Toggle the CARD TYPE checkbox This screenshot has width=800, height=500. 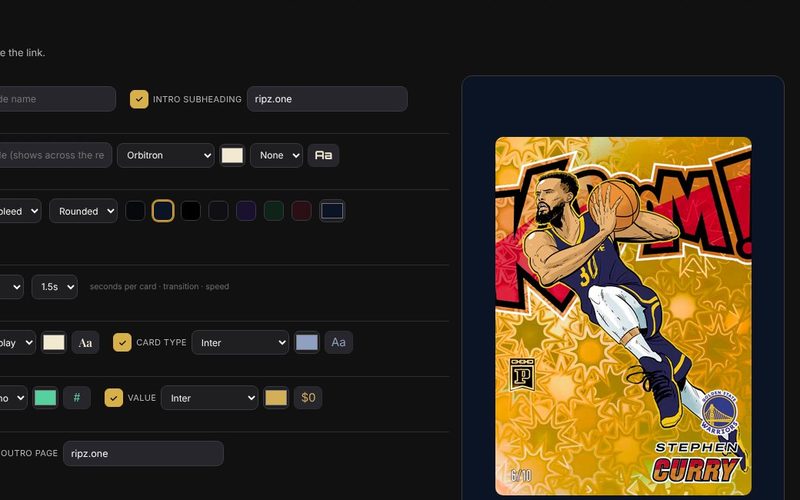(x=122, y=342)
